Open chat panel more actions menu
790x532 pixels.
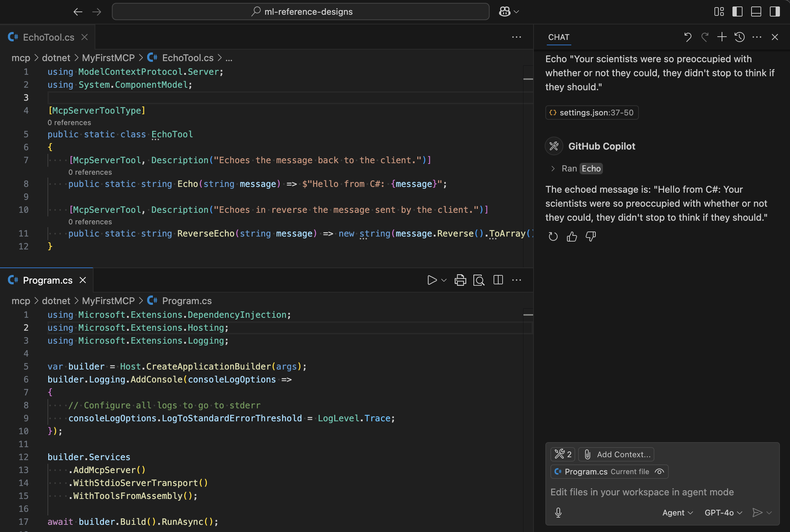[x=757, y=37]
